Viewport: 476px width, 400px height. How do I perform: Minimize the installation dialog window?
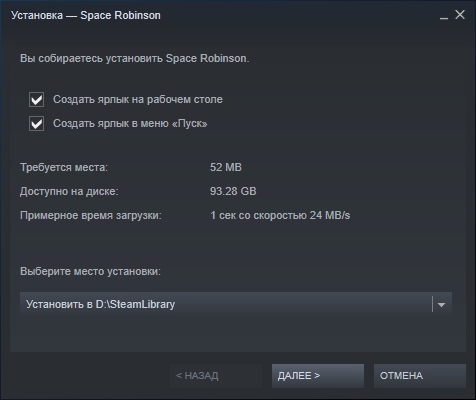pyautogui.click(x=444, y=16)
